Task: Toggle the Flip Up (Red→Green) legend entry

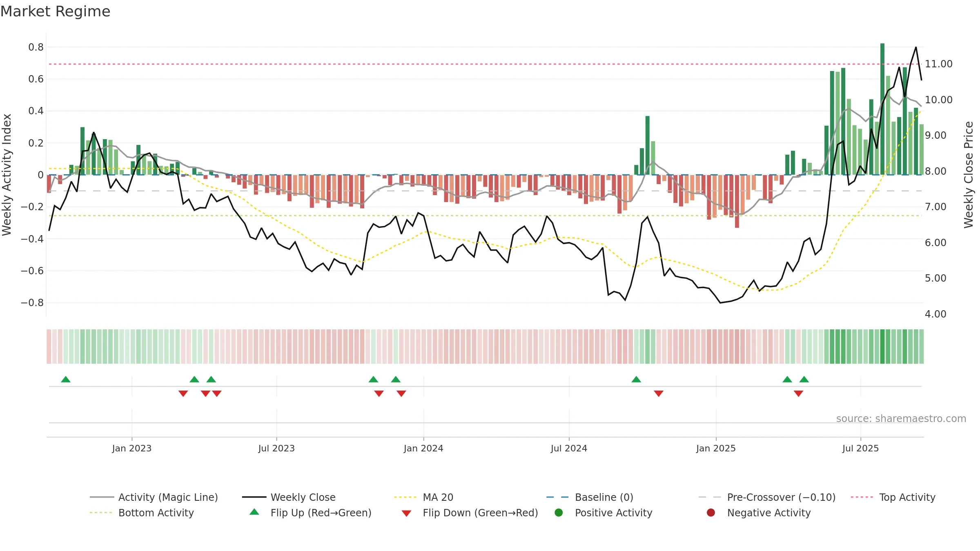Action: 310,513
